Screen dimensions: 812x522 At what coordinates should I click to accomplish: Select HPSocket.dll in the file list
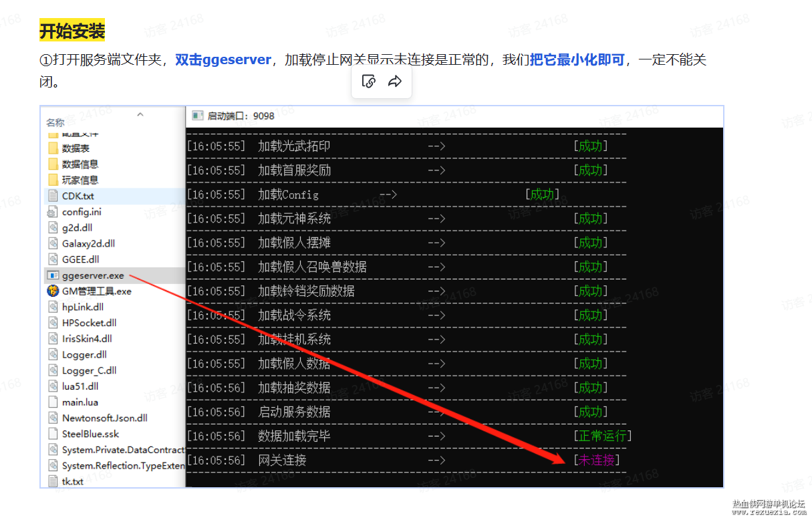click(x=89, y=323)
